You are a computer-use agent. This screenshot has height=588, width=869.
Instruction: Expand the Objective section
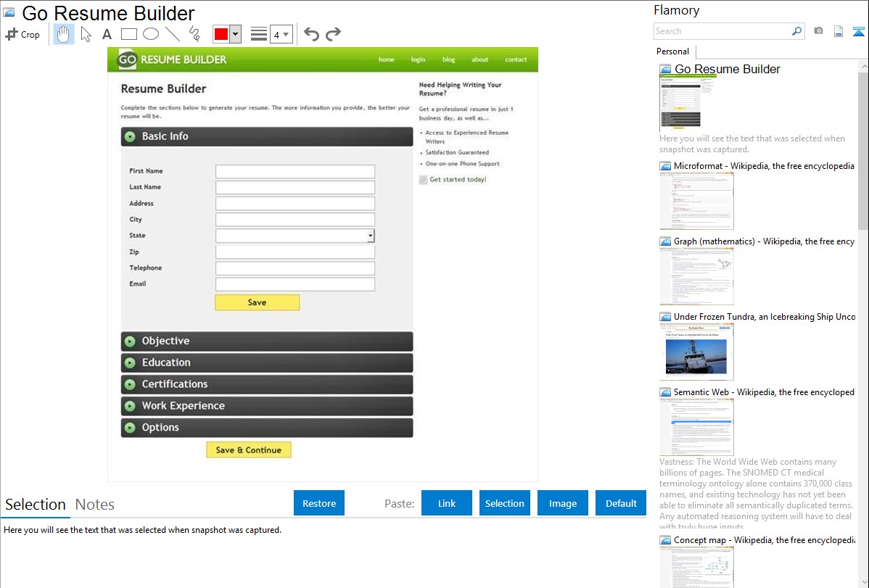[266, 341]
